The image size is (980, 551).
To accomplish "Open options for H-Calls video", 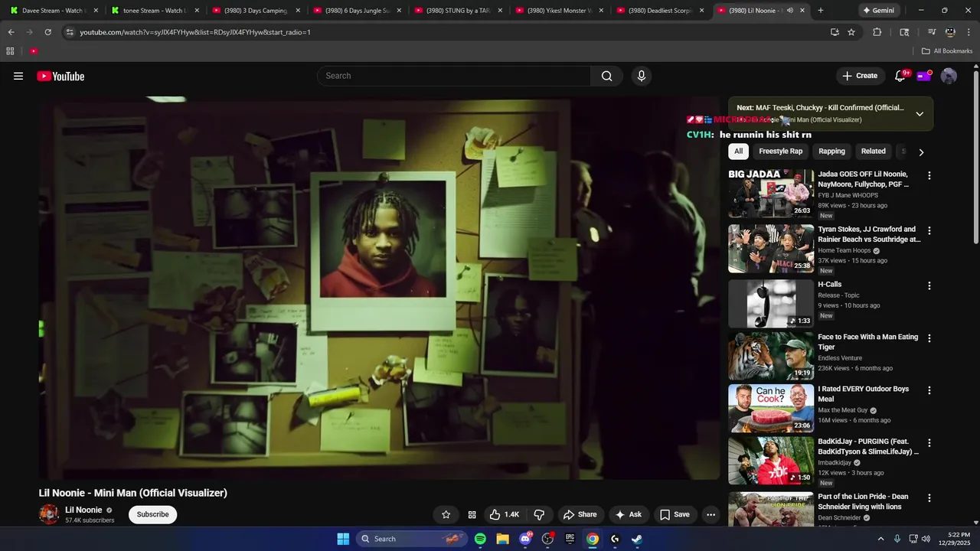I will tap(929, 285).
